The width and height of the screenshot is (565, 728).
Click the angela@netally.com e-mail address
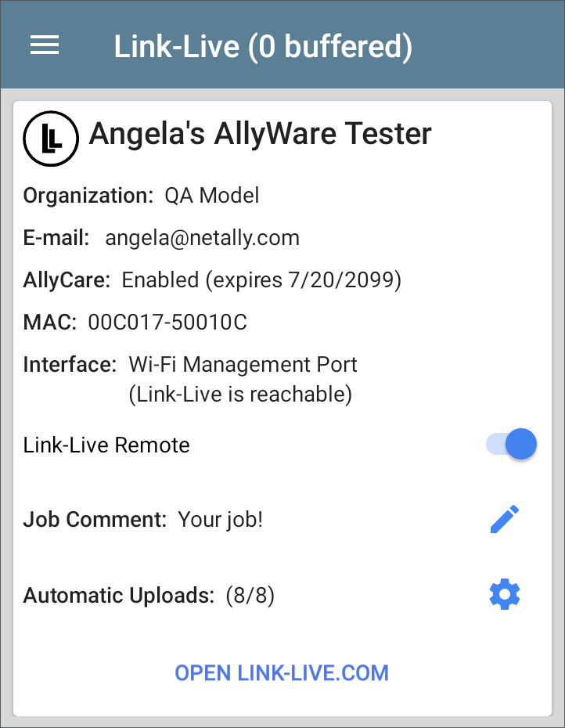[202, 237]
